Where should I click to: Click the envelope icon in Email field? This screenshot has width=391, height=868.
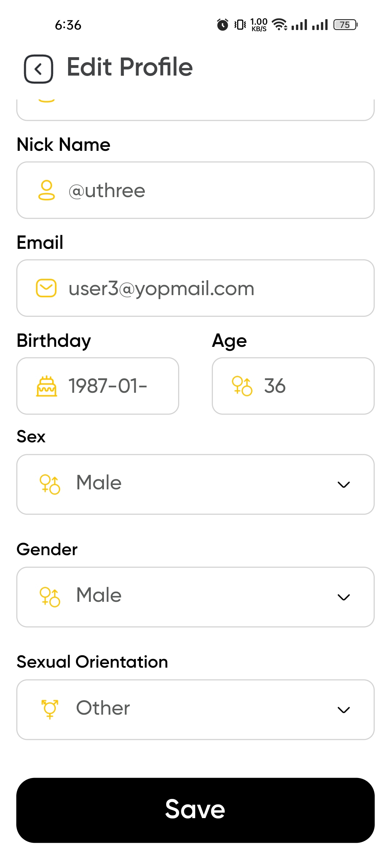[46, 288]
